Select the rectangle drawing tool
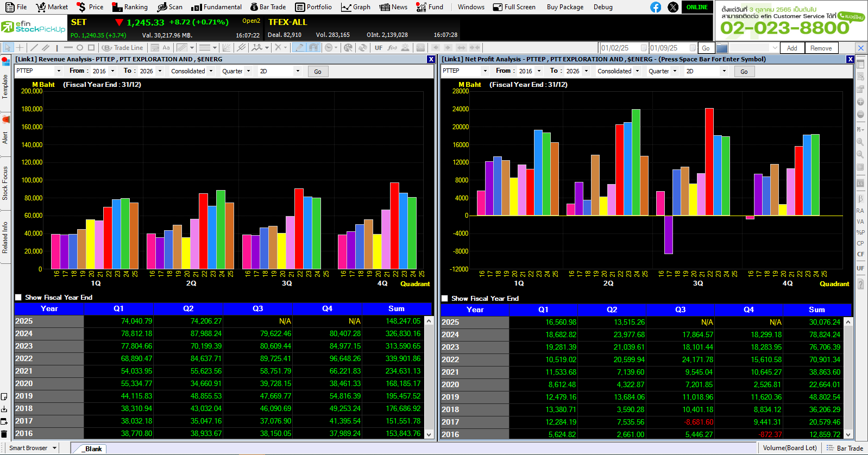This screenshot has width=868, height=455. pos(91,48)
